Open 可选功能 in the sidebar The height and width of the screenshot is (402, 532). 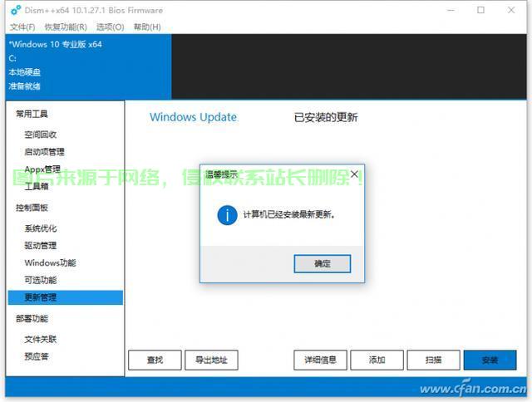pyautogui.click(x=41, y=280)
